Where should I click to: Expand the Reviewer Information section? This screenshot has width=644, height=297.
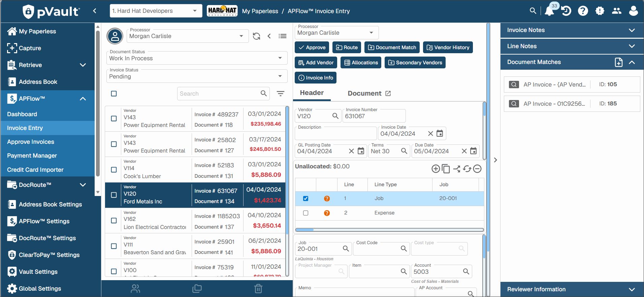572,289
